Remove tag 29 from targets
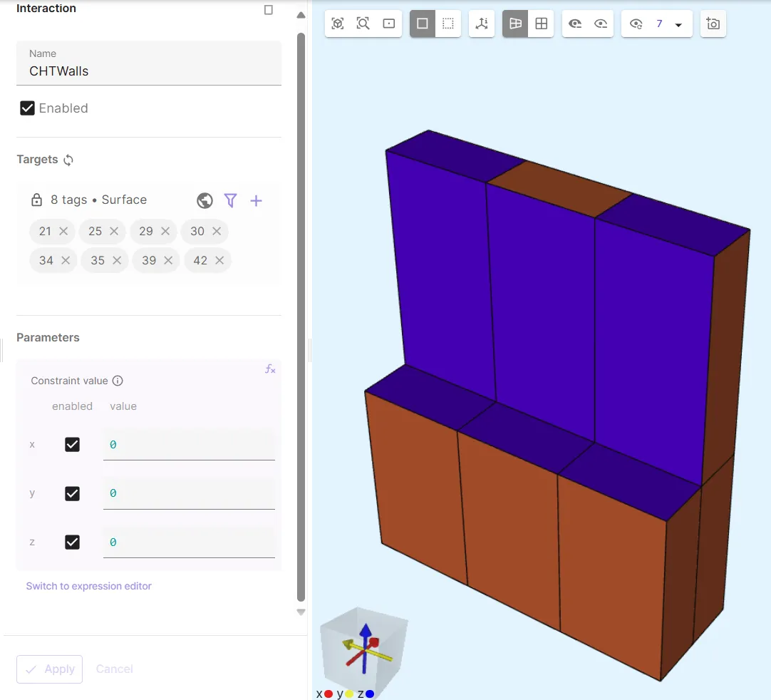The image size is (771, 700). coord(165,232)
